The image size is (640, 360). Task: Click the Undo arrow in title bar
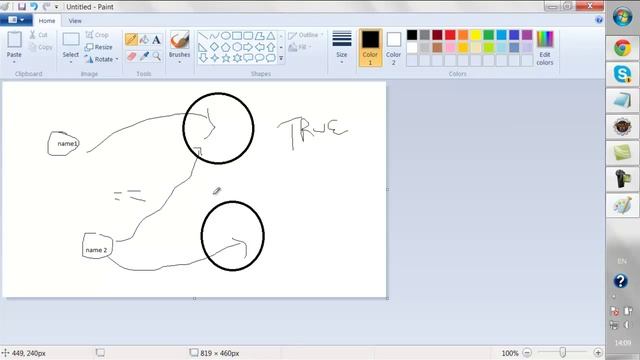tap(34, 7)
